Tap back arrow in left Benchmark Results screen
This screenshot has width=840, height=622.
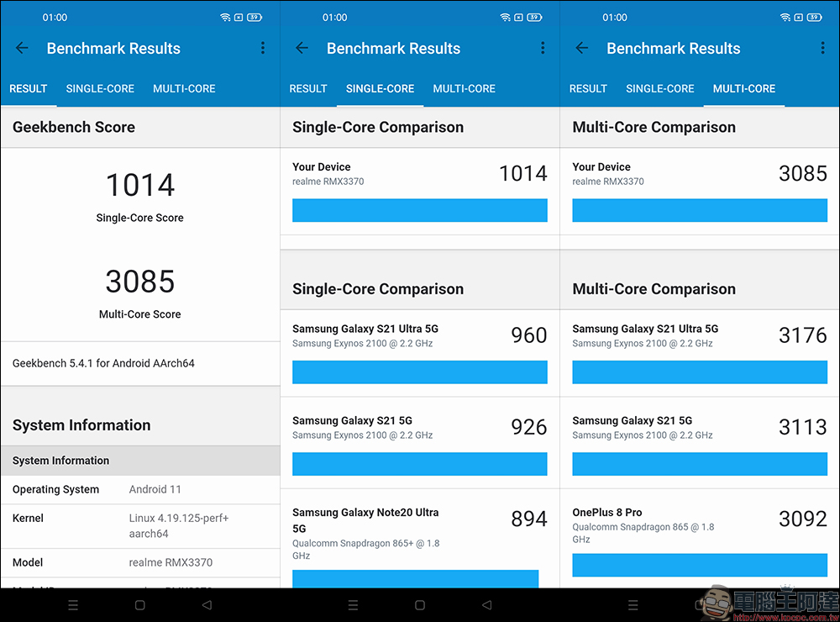(22, 48)
